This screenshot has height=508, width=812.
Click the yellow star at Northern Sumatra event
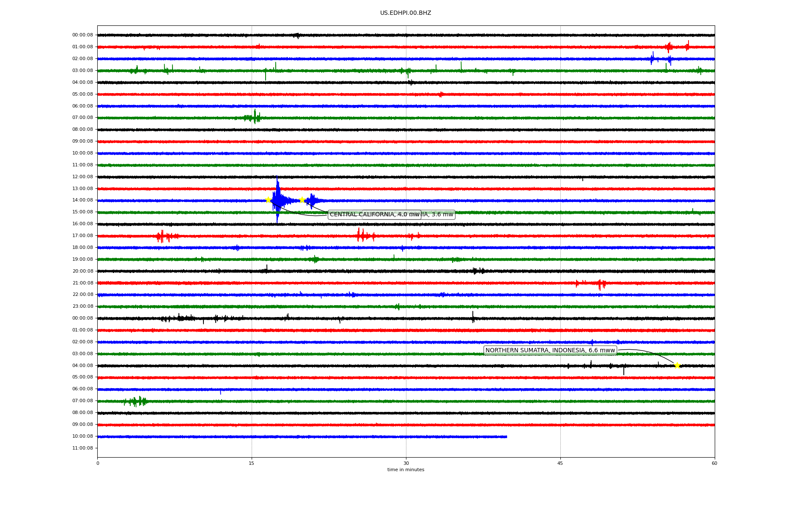pyautogui.click(x=677, y=365)
